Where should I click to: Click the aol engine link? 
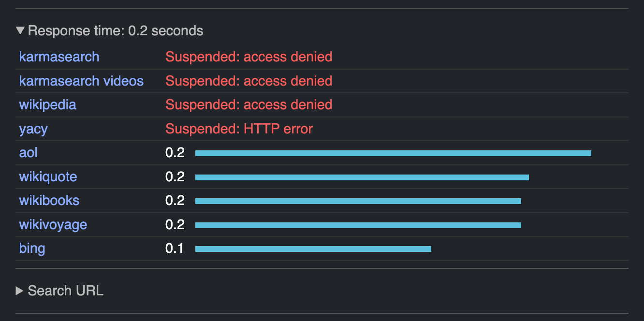tap(28, 153)
